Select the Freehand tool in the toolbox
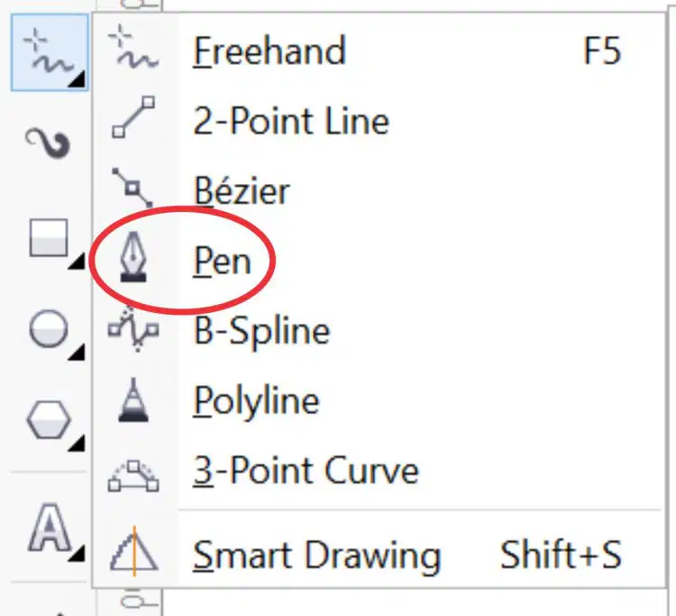The height and width of the screenshot is (616, 676). 50,52
